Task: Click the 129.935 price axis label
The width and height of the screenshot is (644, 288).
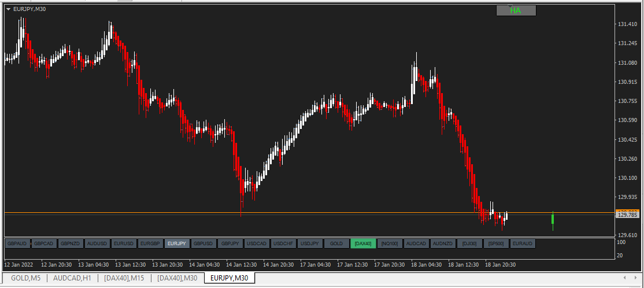Action: (x=627, y=197)
